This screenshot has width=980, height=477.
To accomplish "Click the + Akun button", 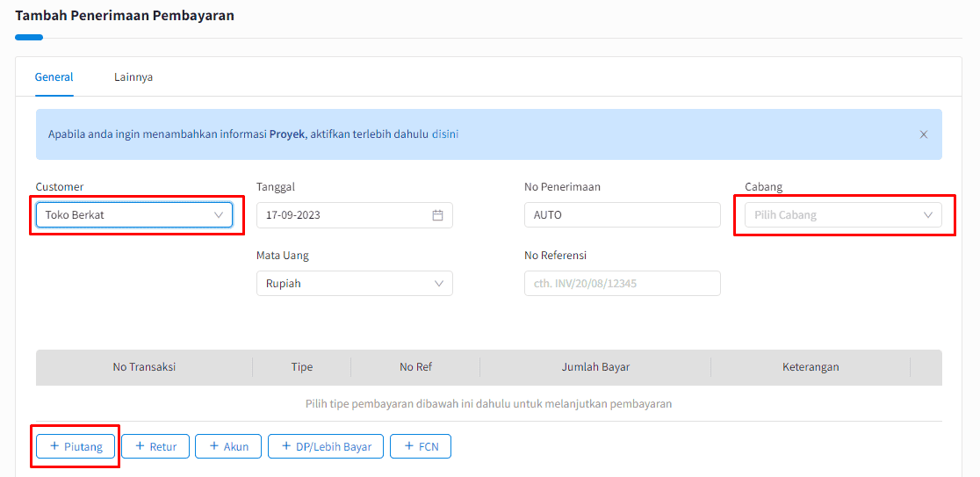I will tap(228, 446).
